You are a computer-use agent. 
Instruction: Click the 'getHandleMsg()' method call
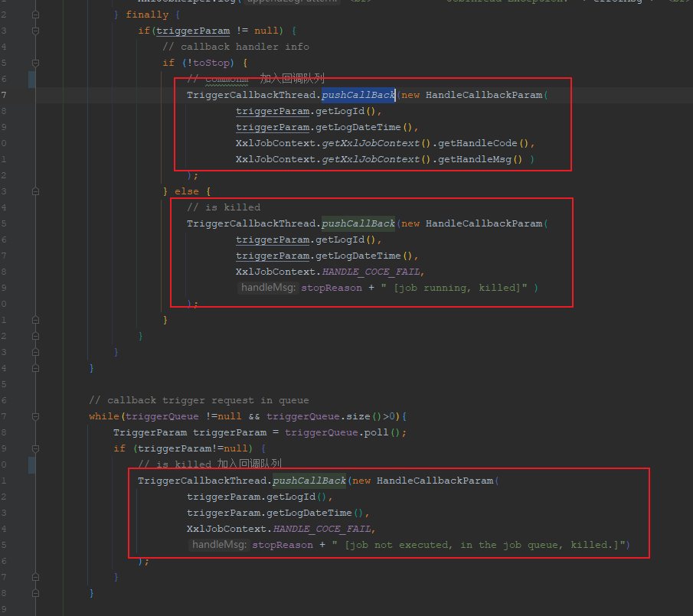point(480,159)
